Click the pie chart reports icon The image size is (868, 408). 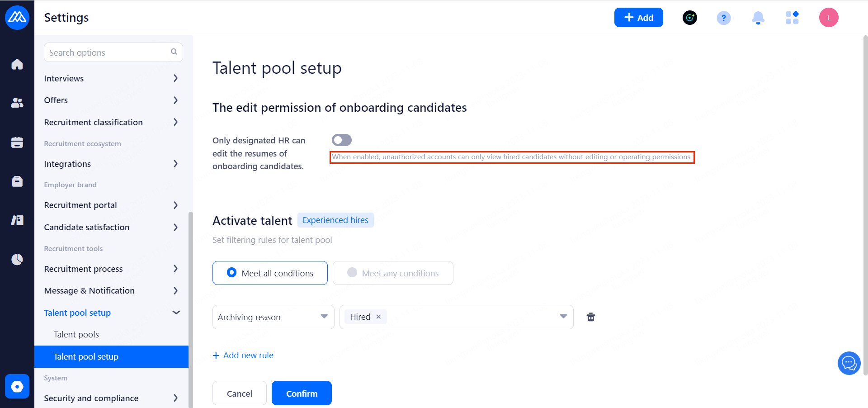pos(17,259)
